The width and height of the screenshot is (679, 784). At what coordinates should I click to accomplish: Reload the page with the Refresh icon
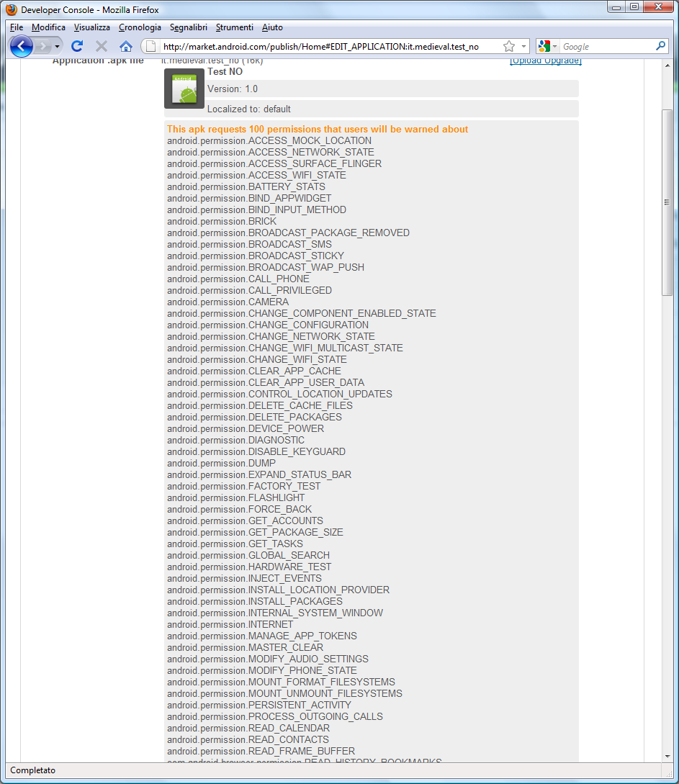pos(77,47)
